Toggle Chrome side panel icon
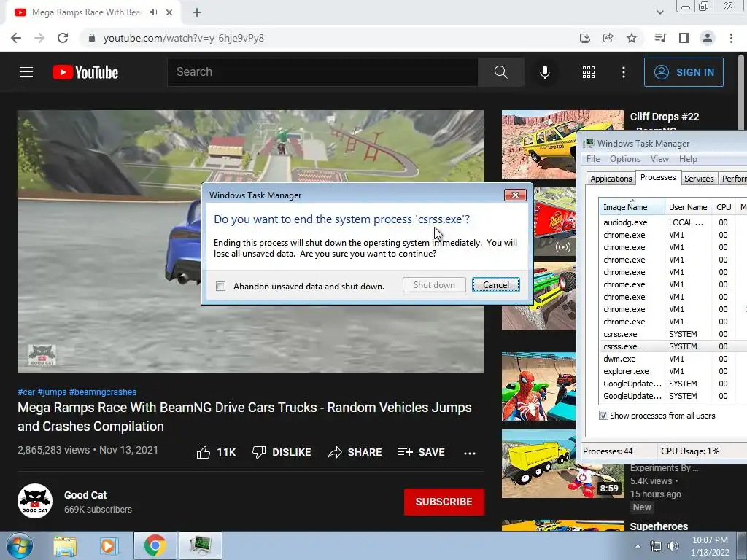Viewport: 747px width, 560px height. pos(684,38)
